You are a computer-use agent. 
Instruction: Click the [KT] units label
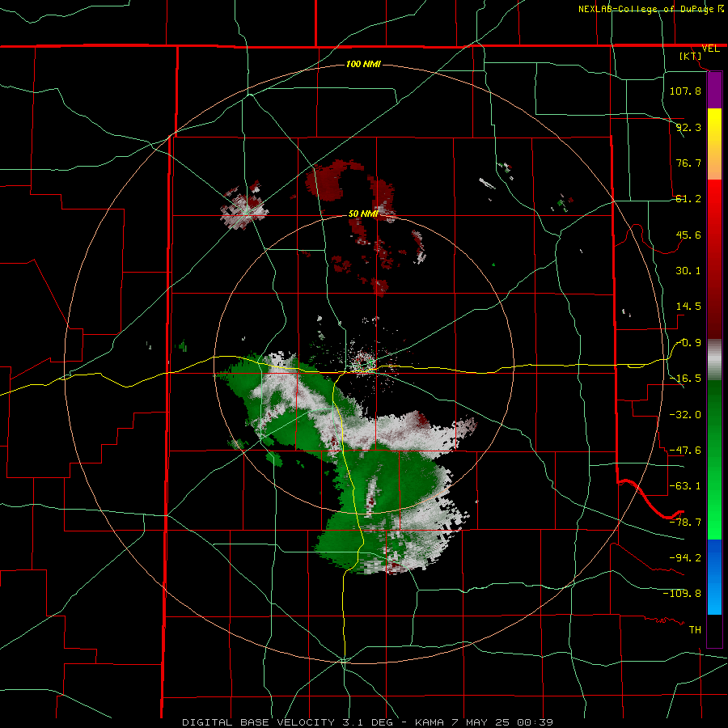[x=691, y=56]
